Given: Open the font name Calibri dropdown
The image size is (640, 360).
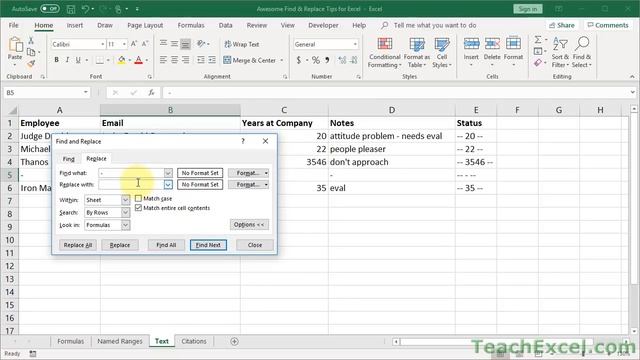Looking at the screenshot, I should (x=103, y=44).
